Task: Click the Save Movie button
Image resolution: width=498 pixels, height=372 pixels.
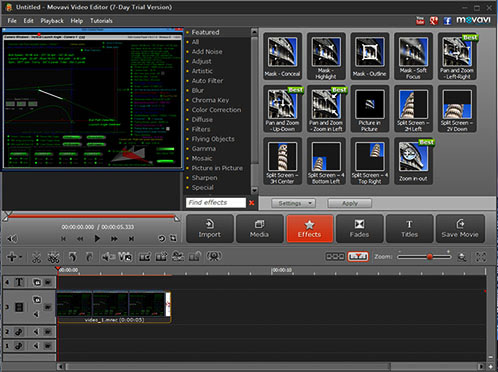Action: (x=460, y=229)
